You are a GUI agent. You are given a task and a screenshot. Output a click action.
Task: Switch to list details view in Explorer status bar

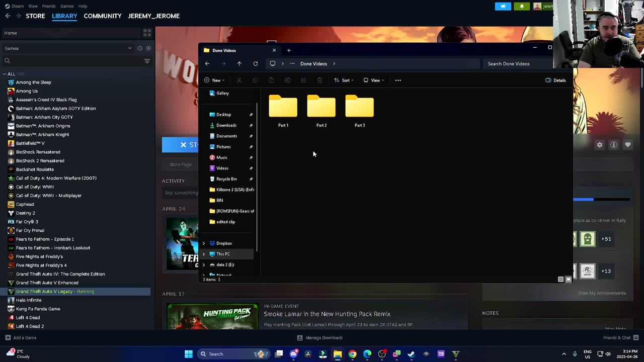pyautogui.click(x=561, y=280)
